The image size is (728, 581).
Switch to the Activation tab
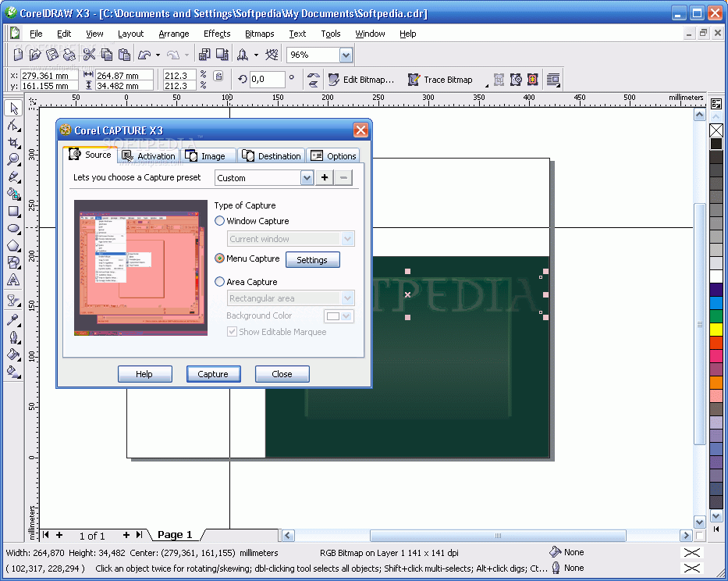click(x=148, y=156)
